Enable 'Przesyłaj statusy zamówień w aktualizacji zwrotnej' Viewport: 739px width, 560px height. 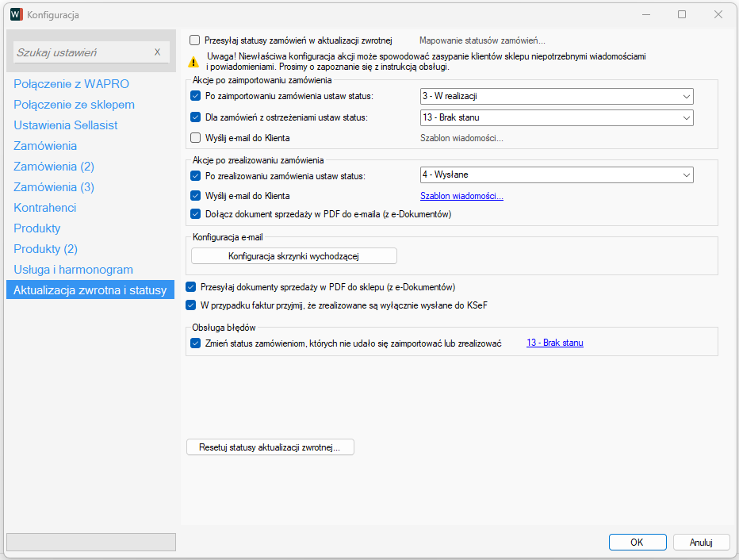[195, 40]
